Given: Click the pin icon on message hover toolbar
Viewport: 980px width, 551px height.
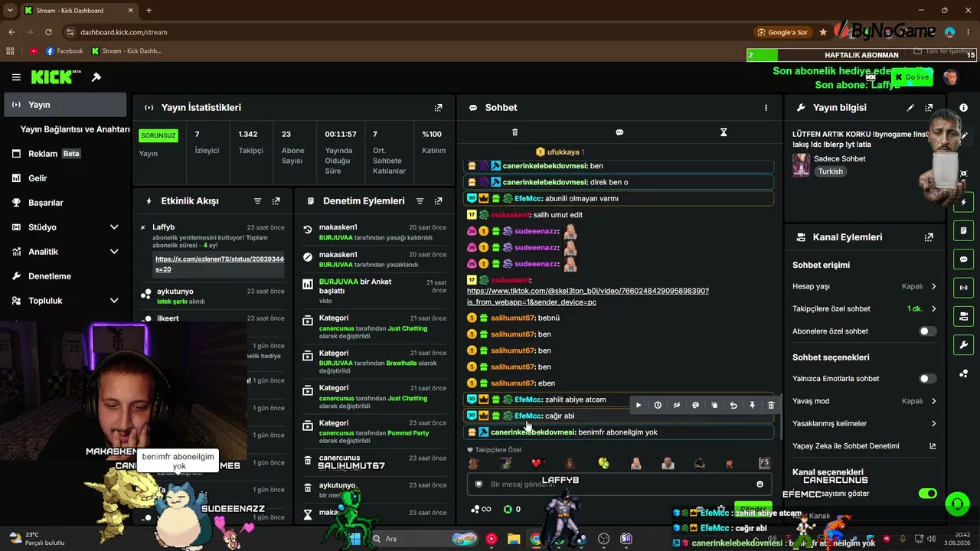Looking at the screenshot, I should point(752,406).
